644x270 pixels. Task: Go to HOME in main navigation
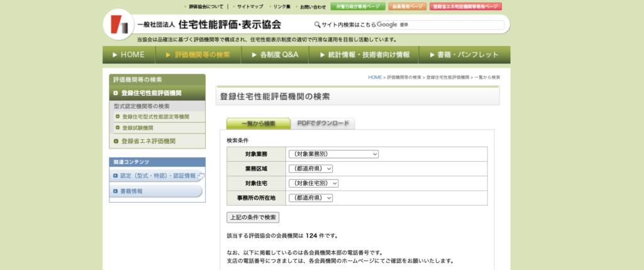point(128,55)
